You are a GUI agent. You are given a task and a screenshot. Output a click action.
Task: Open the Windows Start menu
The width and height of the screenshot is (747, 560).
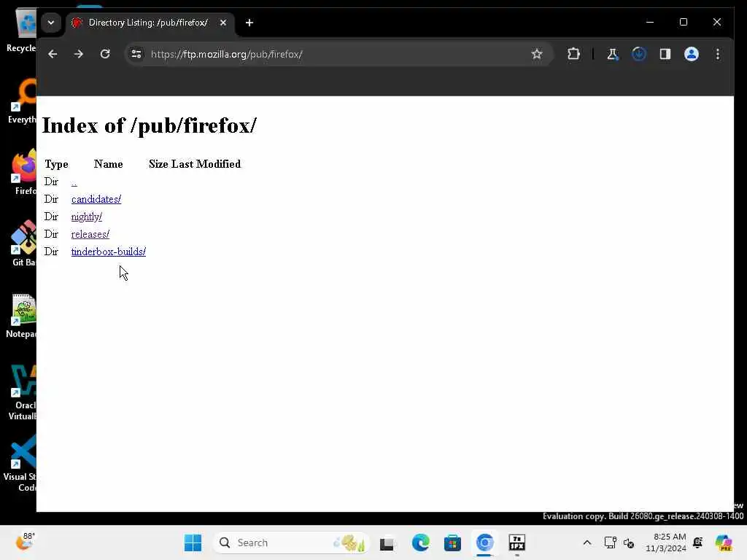[193, 542]
